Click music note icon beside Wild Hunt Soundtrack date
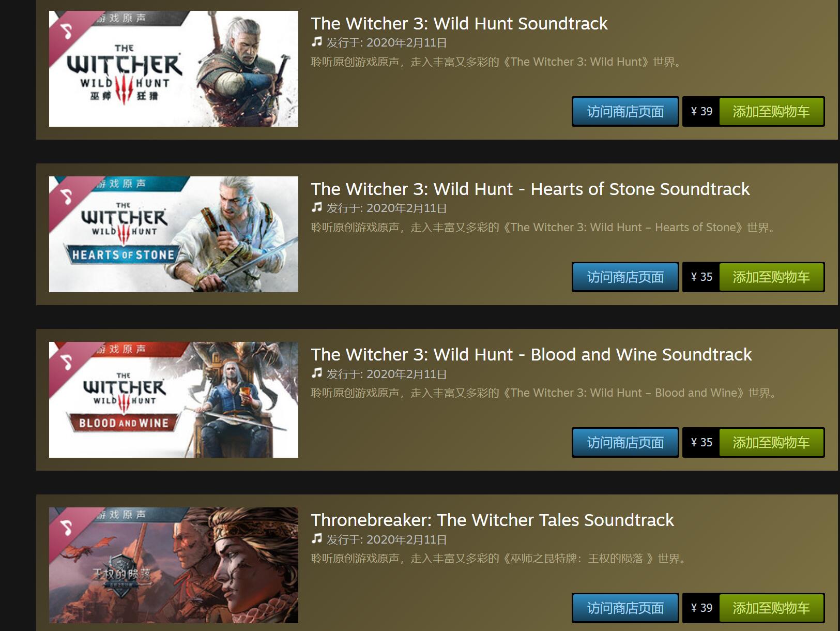This screenshot has height=631, width=840. [x=316, y=42]
